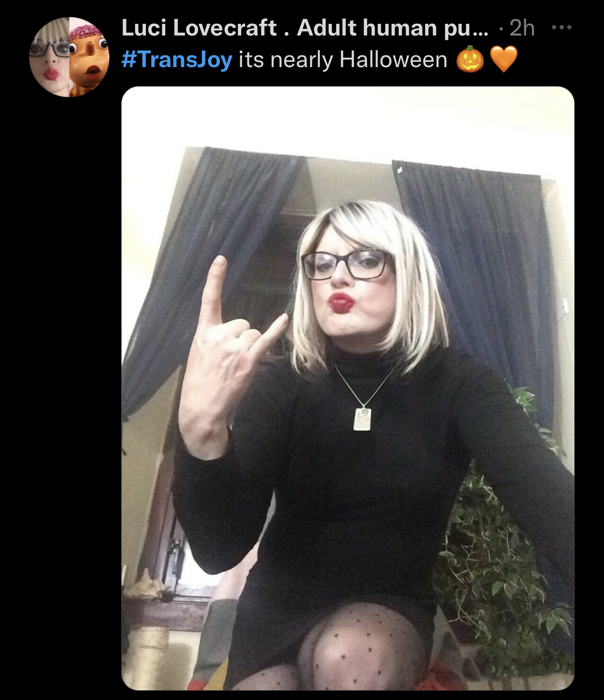Image resolution: width=604 pixels, height=700 pixels.
Task: Open the poster's circular profile avatar
Action: click(70, 57)
